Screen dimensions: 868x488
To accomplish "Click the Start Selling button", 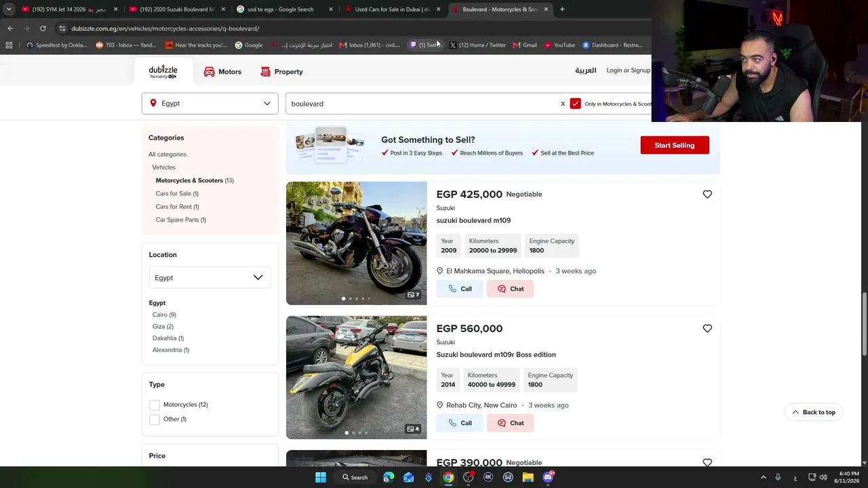I will [675, 145].
